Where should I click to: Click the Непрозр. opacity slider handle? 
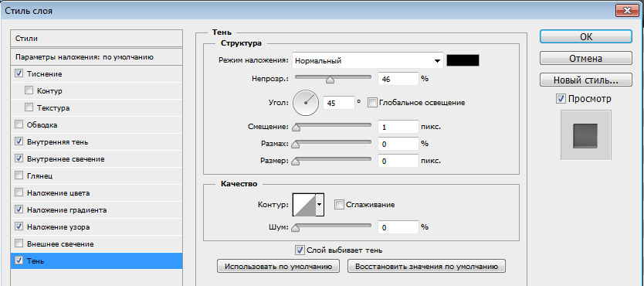point(330,80)
